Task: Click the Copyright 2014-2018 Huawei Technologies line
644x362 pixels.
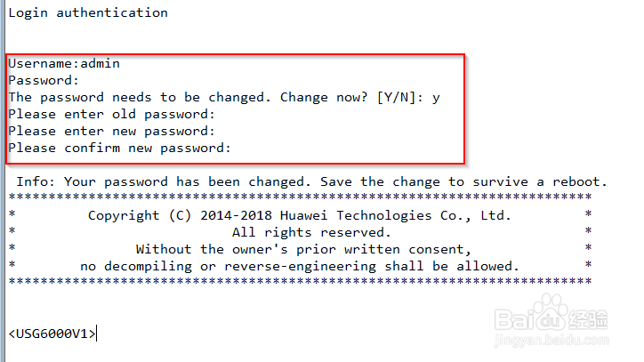Action: click(x=300, y=215)
